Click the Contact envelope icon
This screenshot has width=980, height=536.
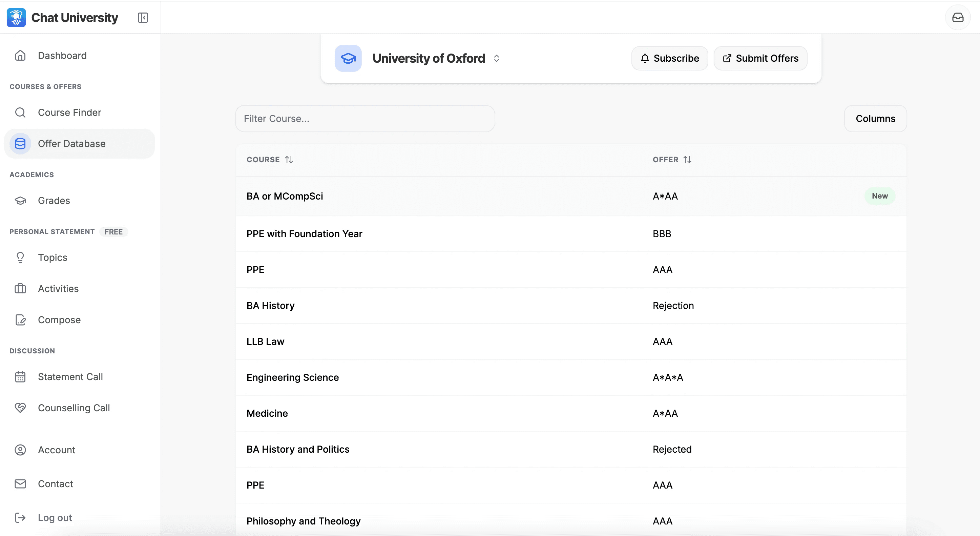pos(20,484)
